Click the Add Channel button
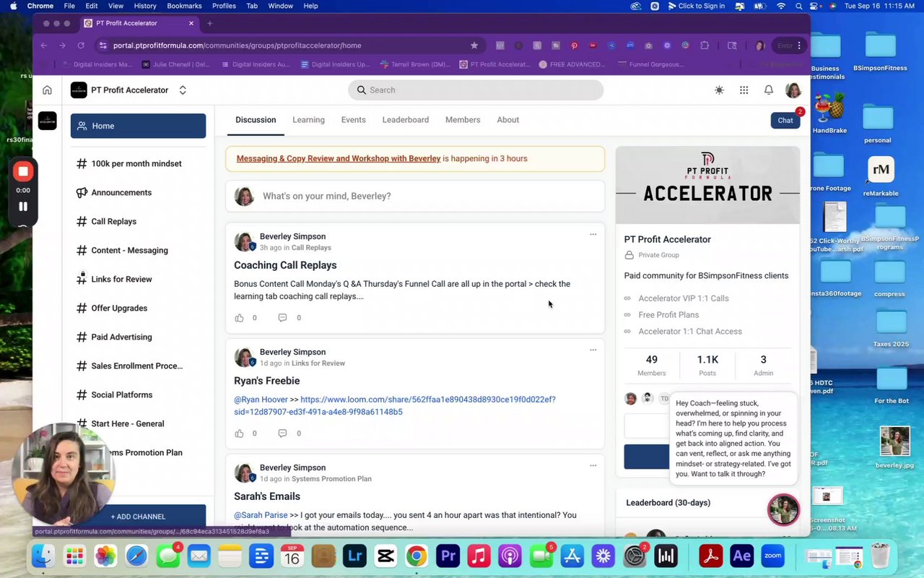The image size is (924, 578). coord(138,516)
